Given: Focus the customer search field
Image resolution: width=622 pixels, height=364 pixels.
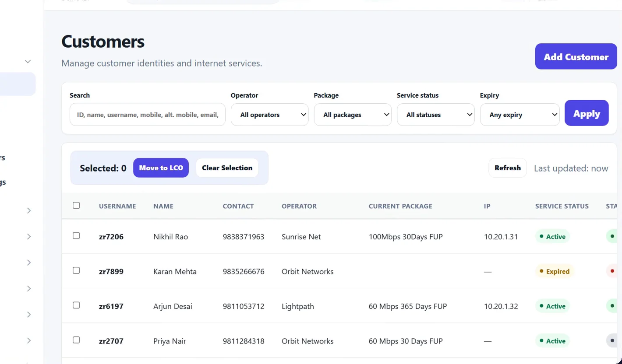Looking at the screenshot, I should click(x=148, y=115).
